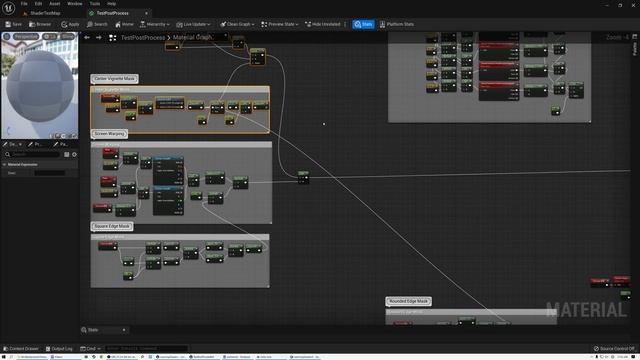Open the Clean Graph dropdown
The image size is (640, 360).
(237, 24)
